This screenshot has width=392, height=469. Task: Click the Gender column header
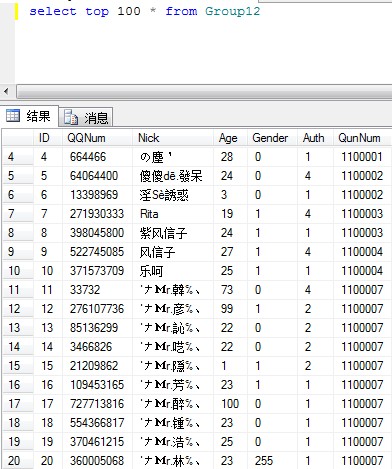click(x=272, y=138)
